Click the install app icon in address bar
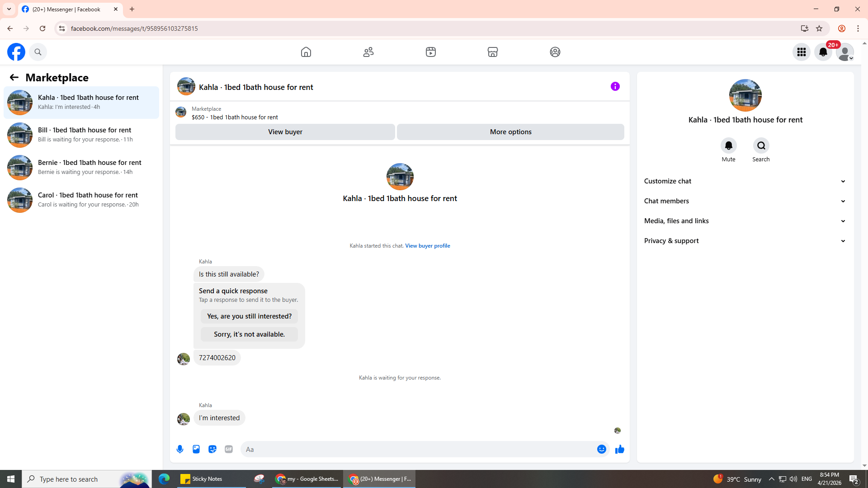The width and height of the screenshot is (868, 488). click(805, 28)
